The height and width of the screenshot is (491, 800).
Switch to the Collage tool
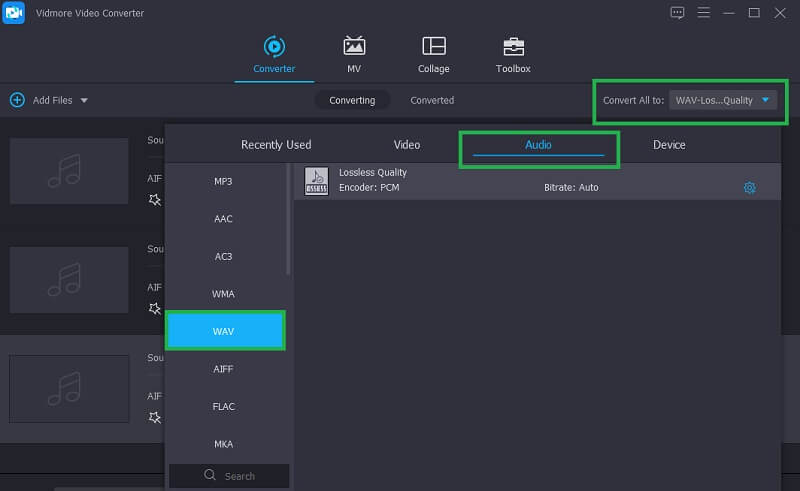[433, 47]
